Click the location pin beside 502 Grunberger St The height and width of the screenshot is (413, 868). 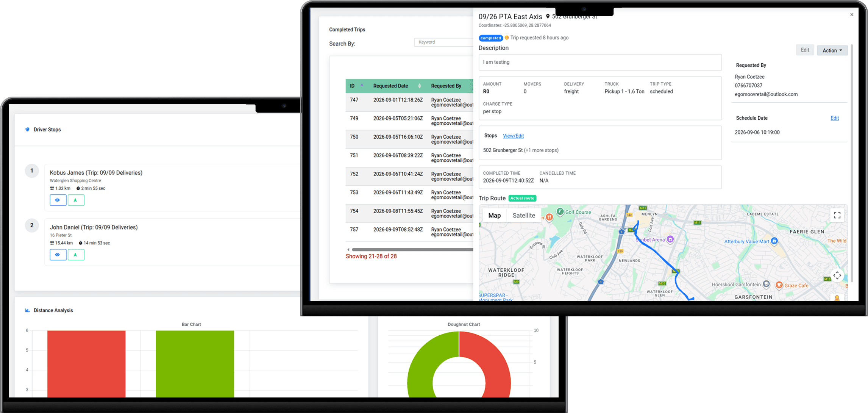click(548, 16)
